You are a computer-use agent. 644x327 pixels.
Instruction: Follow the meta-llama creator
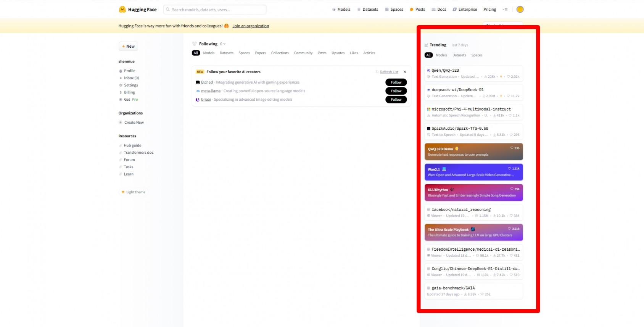point(396,91)
